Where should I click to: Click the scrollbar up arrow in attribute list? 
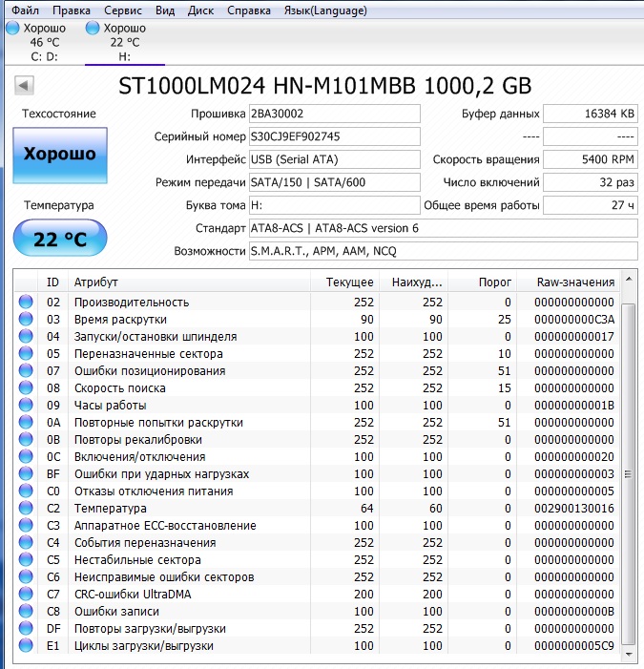point(629,280)
